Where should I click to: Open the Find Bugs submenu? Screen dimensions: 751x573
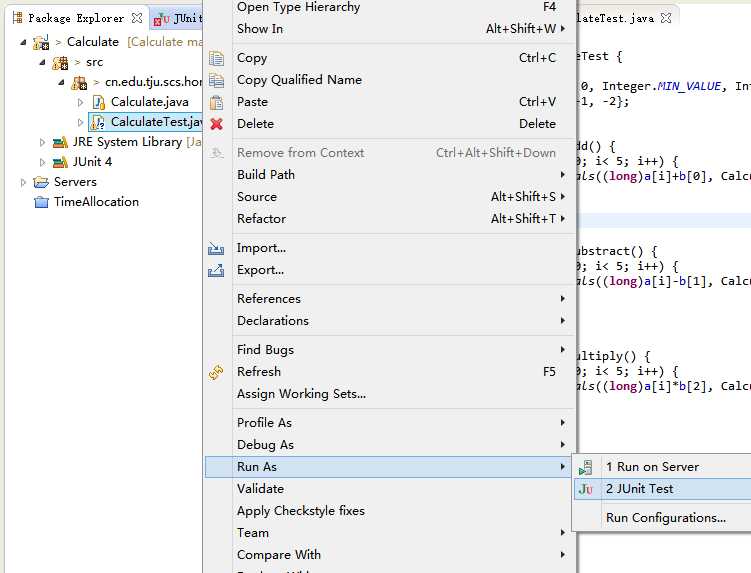point(390,350)
